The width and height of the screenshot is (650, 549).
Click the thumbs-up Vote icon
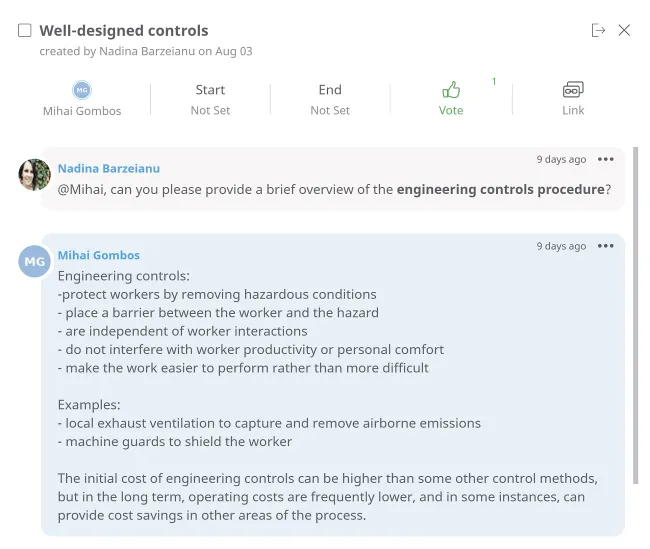(451, 90)
